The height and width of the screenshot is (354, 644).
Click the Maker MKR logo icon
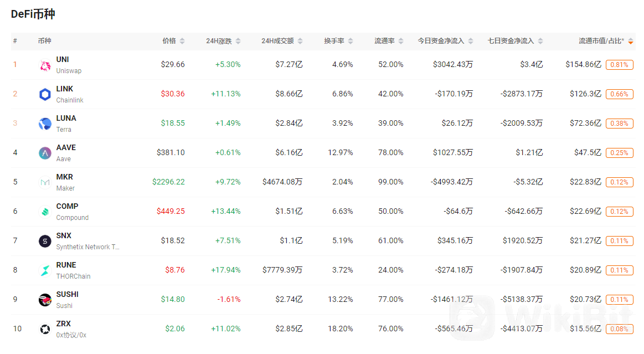(45, 182)
